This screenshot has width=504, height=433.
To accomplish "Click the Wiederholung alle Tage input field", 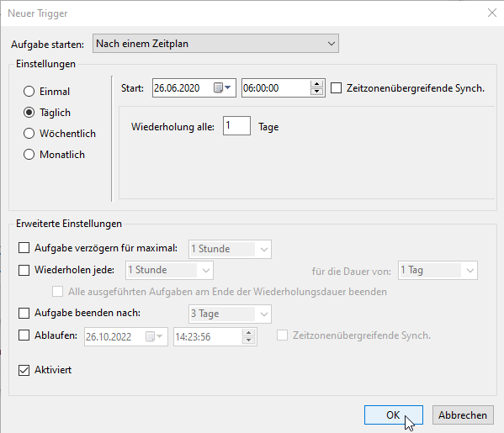I will tap(237, 125).
